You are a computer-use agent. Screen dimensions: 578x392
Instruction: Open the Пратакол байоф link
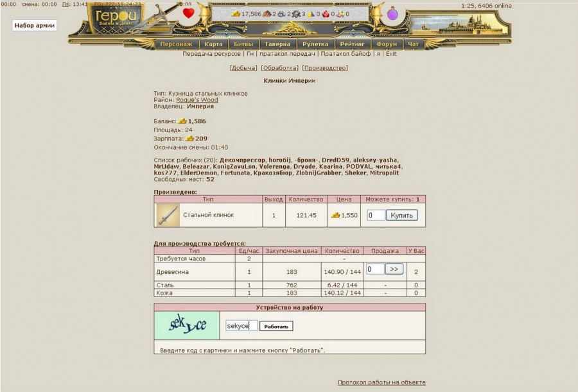click(x=346, y=54)
